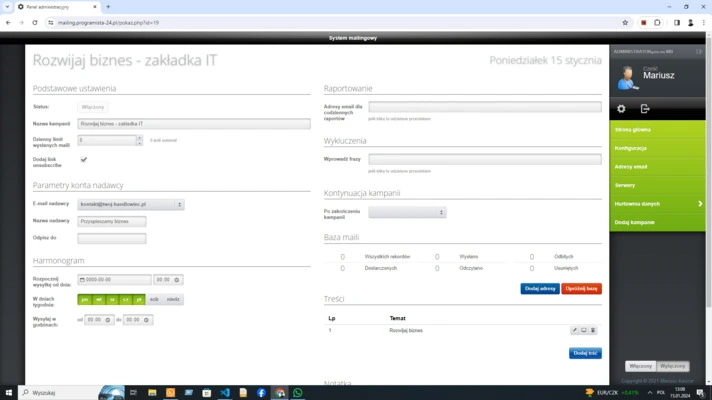Open the 'od' sending hour picker
Screen dimensions: 712x400
(99, 320)
